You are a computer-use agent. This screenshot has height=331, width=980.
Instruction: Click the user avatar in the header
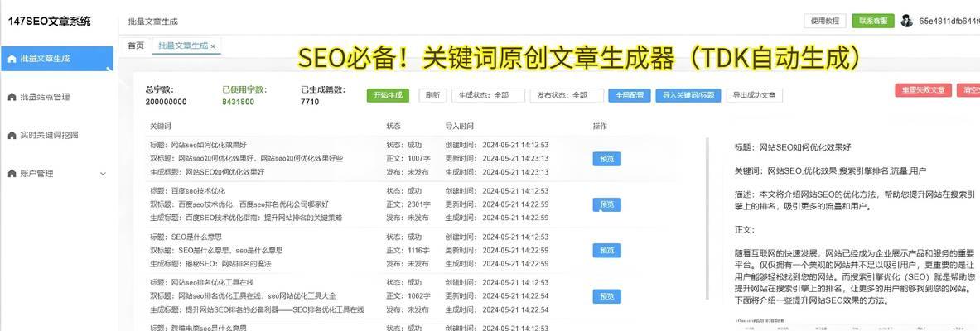[x=906, y=21]
